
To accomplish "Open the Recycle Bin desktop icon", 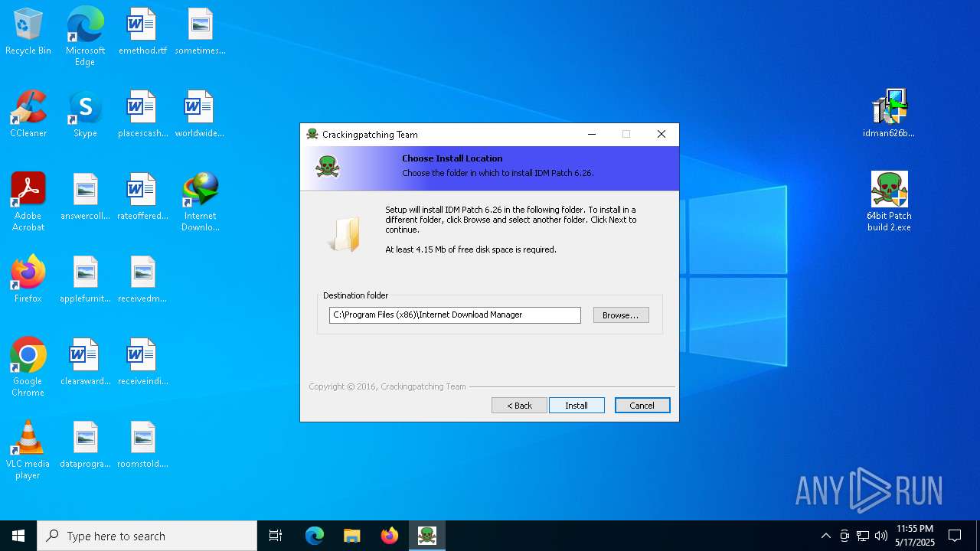I will pos(28,31).
